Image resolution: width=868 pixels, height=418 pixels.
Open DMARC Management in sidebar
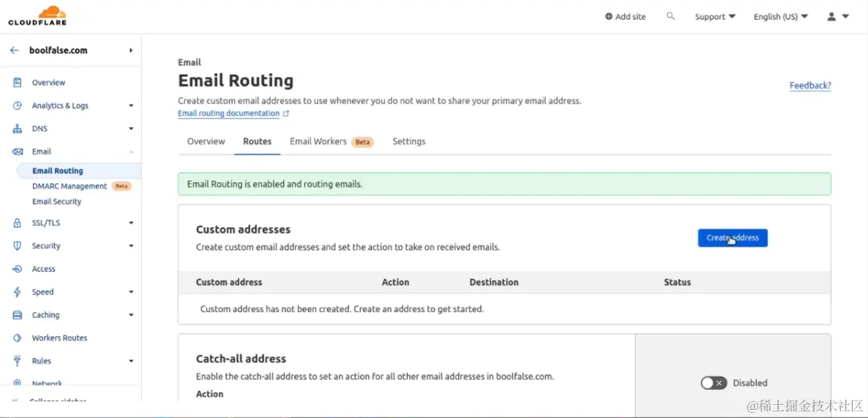69,186
